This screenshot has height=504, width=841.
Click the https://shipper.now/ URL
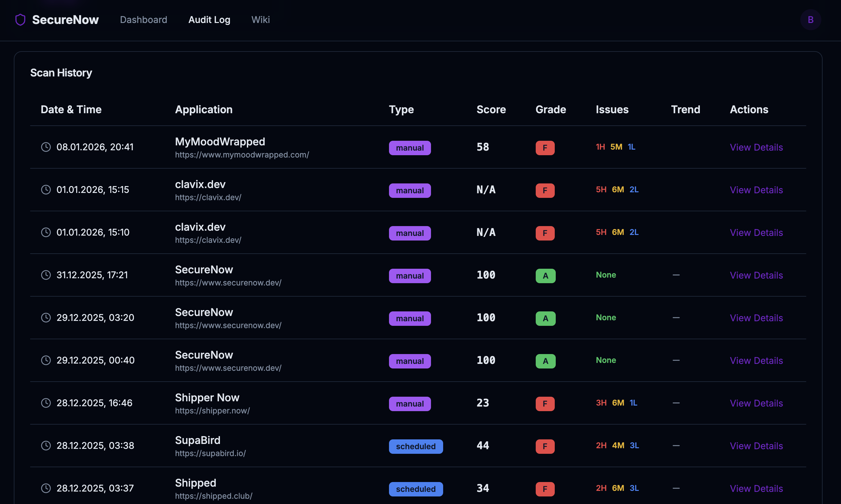[212, 410]
